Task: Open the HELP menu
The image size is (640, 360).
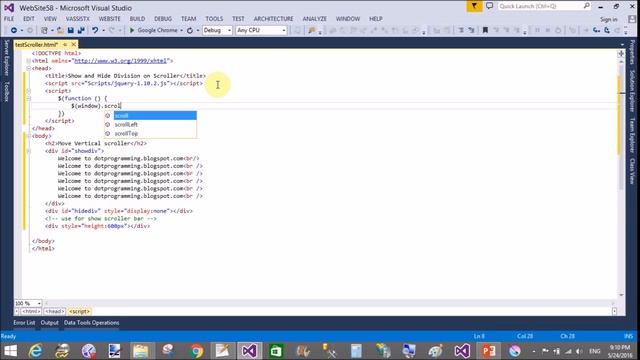Action: tap(376, 19)
